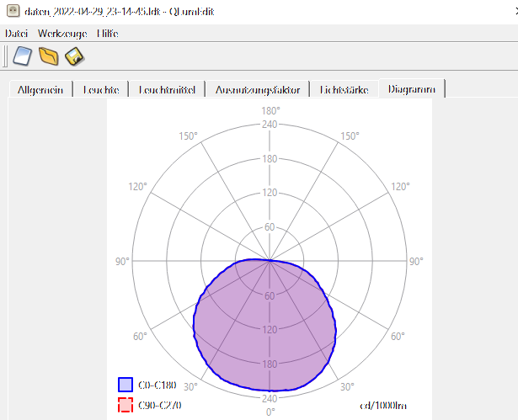Image resolution: width=518 pixels, height=420 pixels.
Task: Click the toolbar drag handle grip
Action: pos(5,56)
